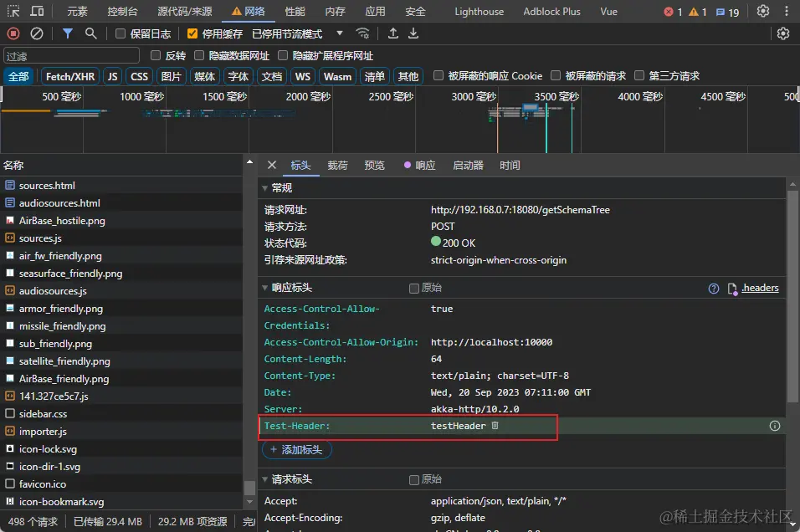
Task: Click the export HAR download icon
Action: pos(413,33)
